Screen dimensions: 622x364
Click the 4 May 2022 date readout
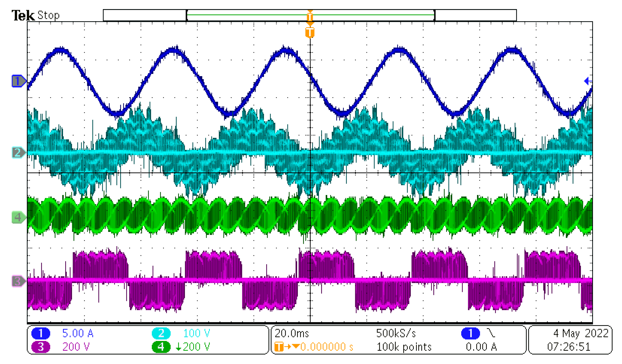pyautogui.click(x=581, y=333)
